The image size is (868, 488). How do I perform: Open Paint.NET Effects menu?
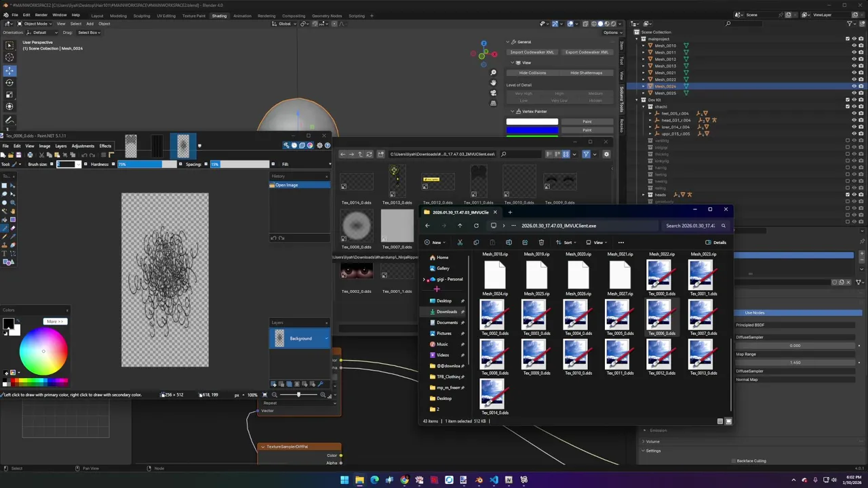click(105, 146)
